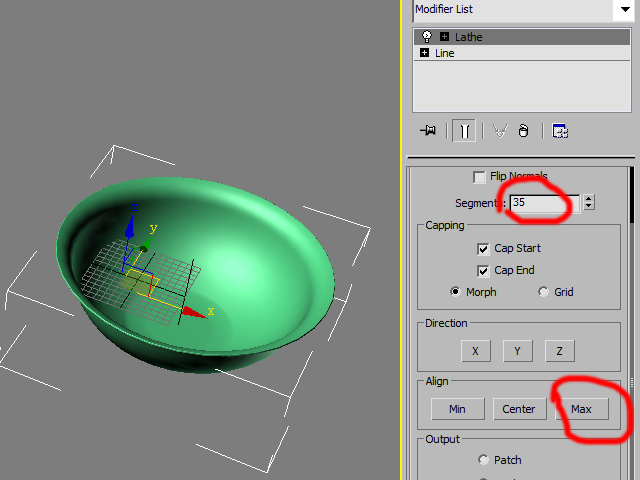Toggle the Lathe modifier lightbulb icon
Image resolution: width=640 pixels, height=480 pixels.
pyautogui.click(x=426, y=37)
